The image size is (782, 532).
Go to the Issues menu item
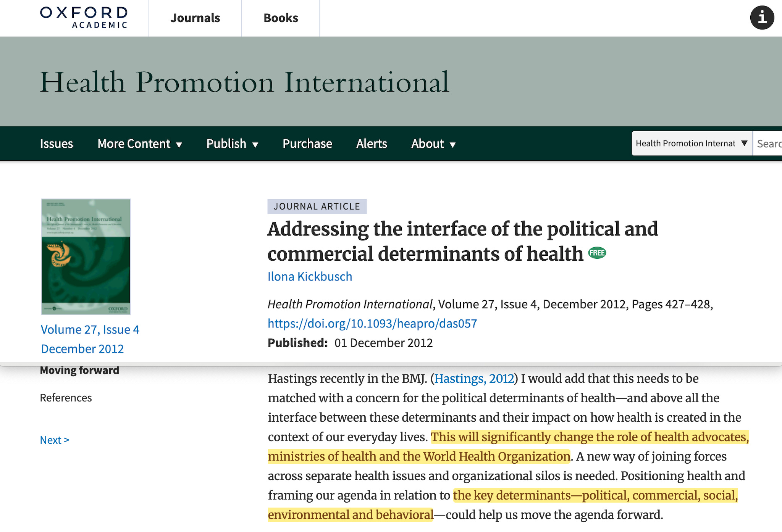(57, 143)
